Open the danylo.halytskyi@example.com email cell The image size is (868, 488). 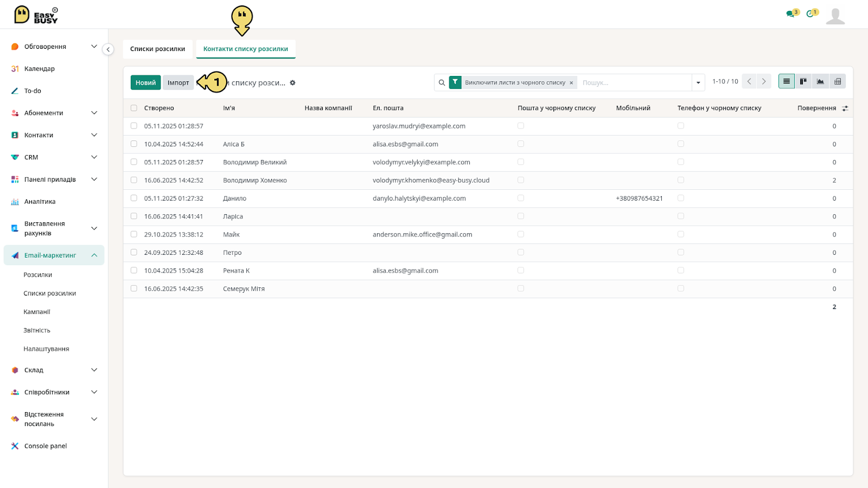[419, 198]
